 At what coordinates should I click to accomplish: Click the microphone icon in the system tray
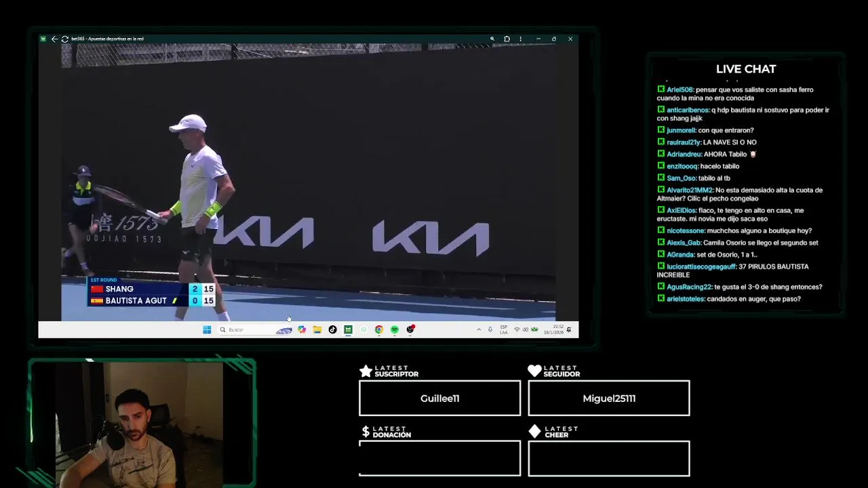(490, 329)
